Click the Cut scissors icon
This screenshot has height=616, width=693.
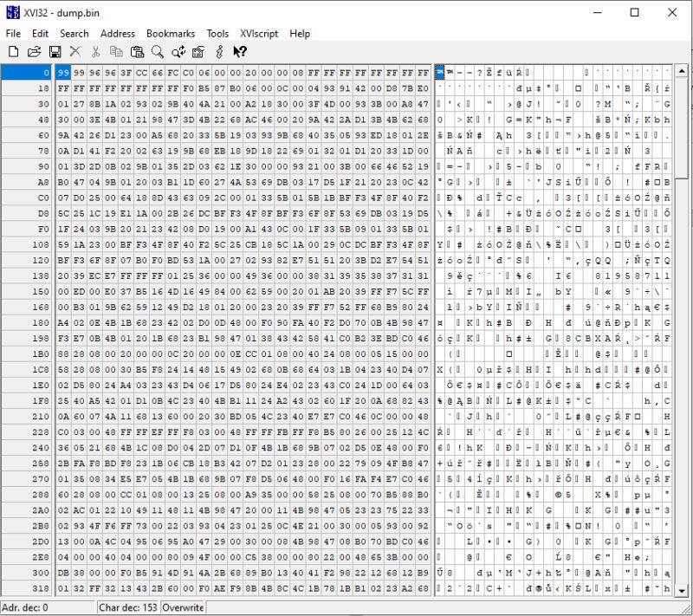click(x=95, y=52)
